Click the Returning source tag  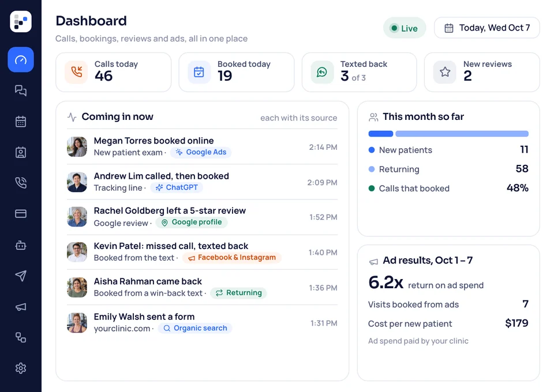(238, 293)
